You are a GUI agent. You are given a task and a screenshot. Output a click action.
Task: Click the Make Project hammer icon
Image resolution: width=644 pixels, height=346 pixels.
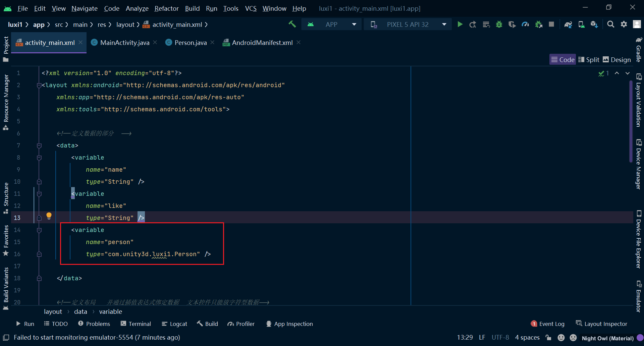pos(292,24)
